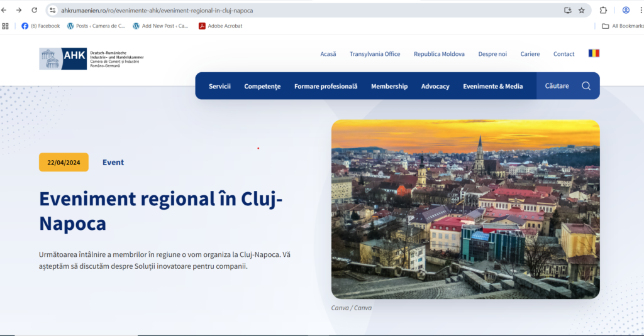Switch language via the Romanian flag icon
Screen dimensions: 644x336
(594, 53)
